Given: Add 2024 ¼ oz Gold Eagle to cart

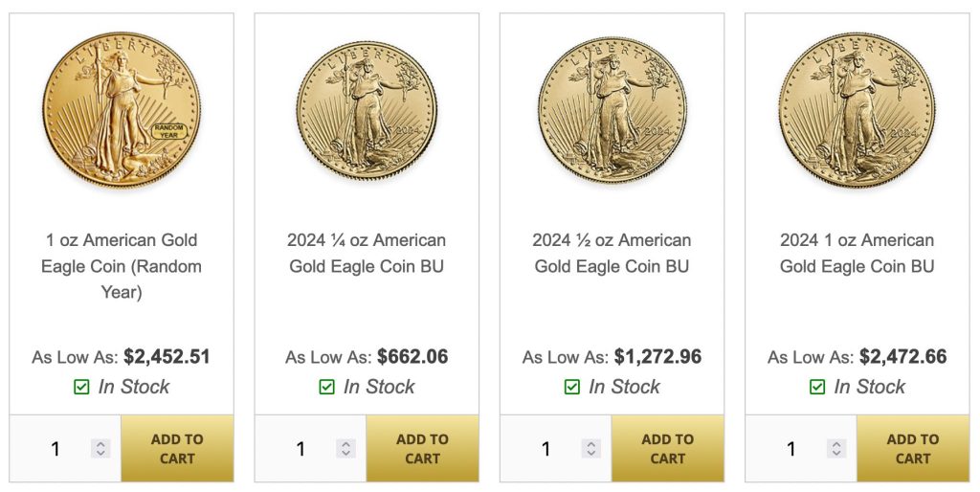Looking at the screenshot, I should click(x=422, y=449).
